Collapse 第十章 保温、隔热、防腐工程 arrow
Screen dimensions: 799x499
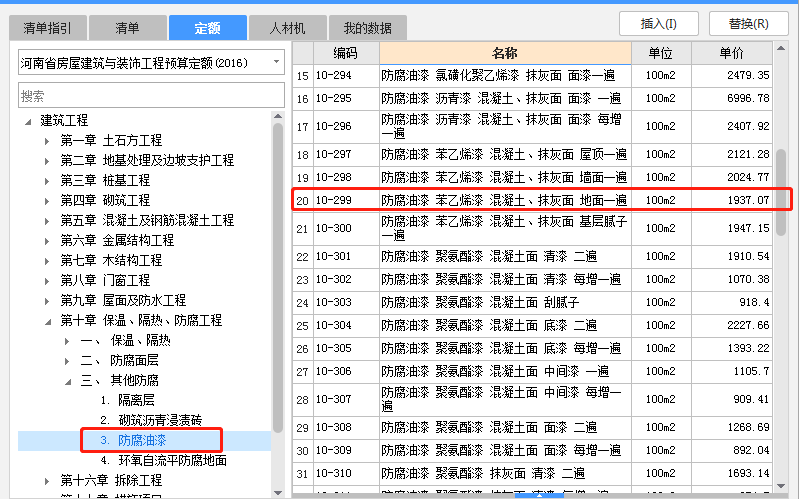48,322
